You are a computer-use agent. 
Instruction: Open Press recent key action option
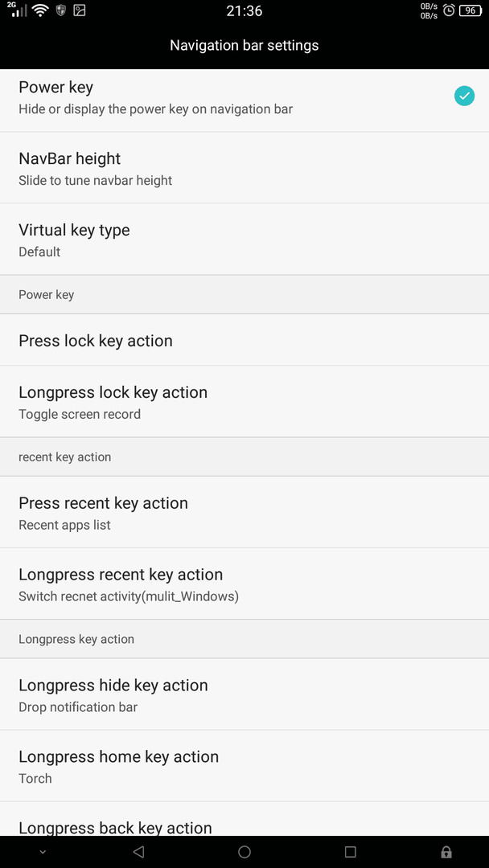point(244,512)
